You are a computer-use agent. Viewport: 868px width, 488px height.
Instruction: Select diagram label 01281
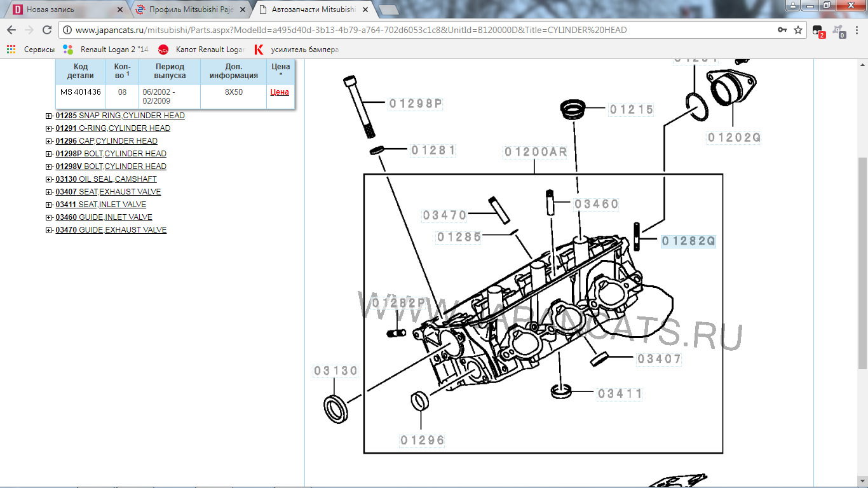click(433, 151)
